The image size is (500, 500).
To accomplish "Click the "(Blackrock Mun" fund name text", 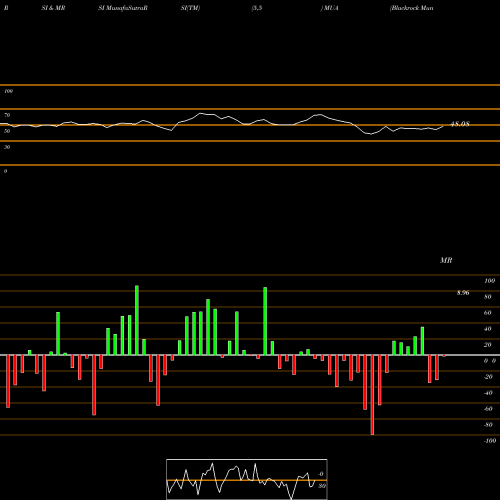I will (412, 8).
